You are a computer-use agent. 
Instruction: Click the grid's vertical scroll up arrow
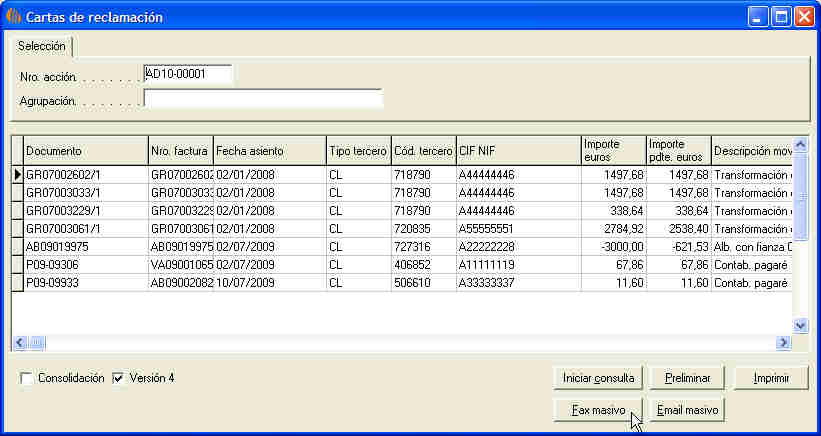click(801, 143)
